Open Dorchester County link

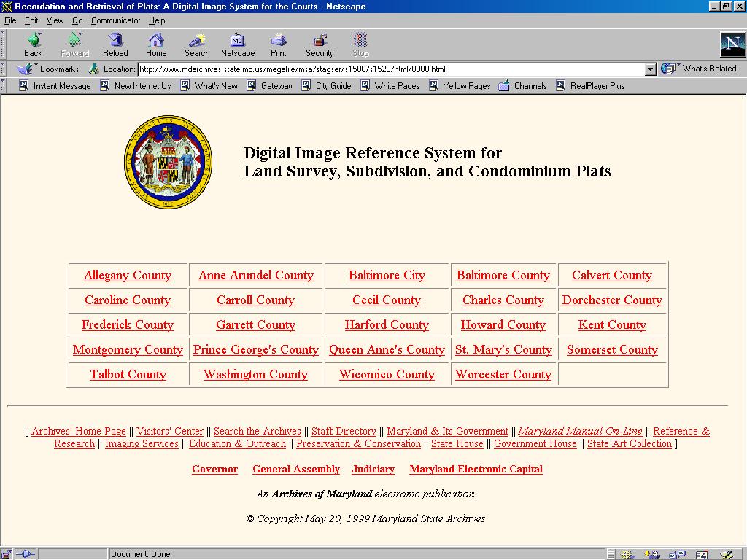pyautogui.click(x=612, y=300)
